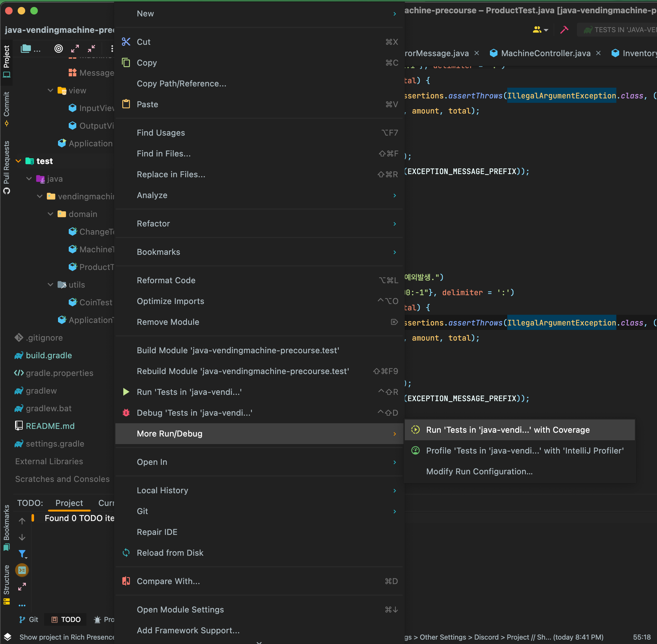Image resolution: width=657 pixels, height=644 pixels.
Task: Collapse the view folder in tree
Action: pyautogui.click(x=50, y=91)
